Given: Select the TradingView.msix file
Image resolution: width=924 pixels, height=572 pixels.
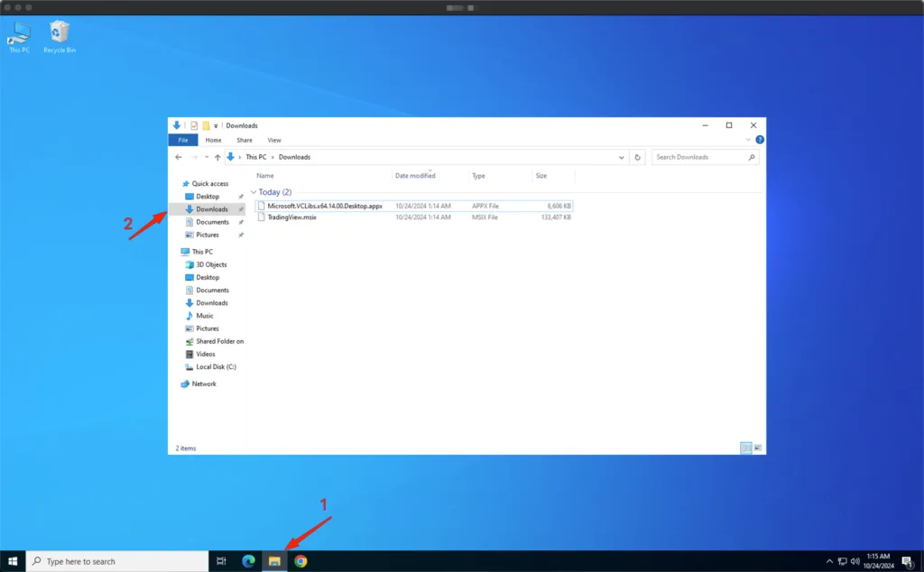Looking at the screenshot, I should pyautogui.click(x=292, y=217).
